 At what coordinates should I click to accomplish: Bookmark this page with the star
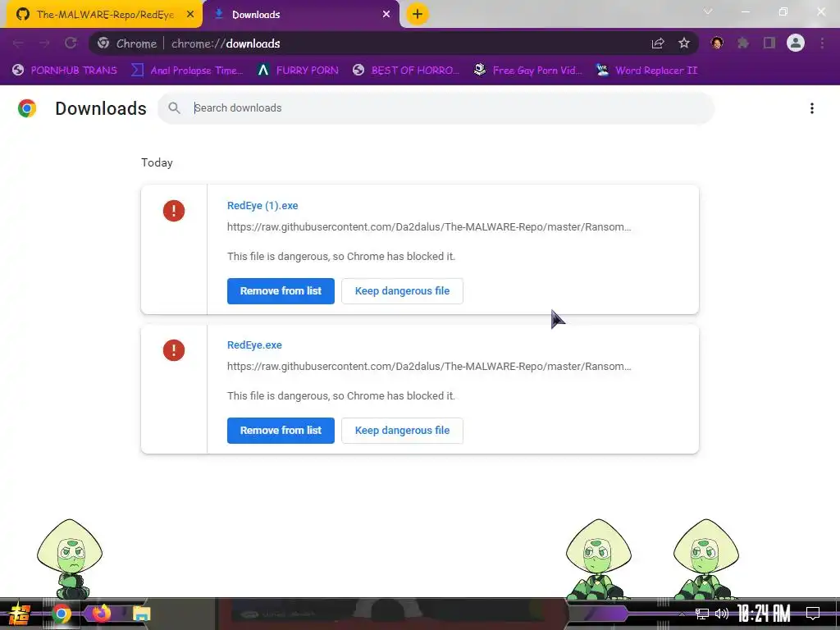(x=684, y=43)
